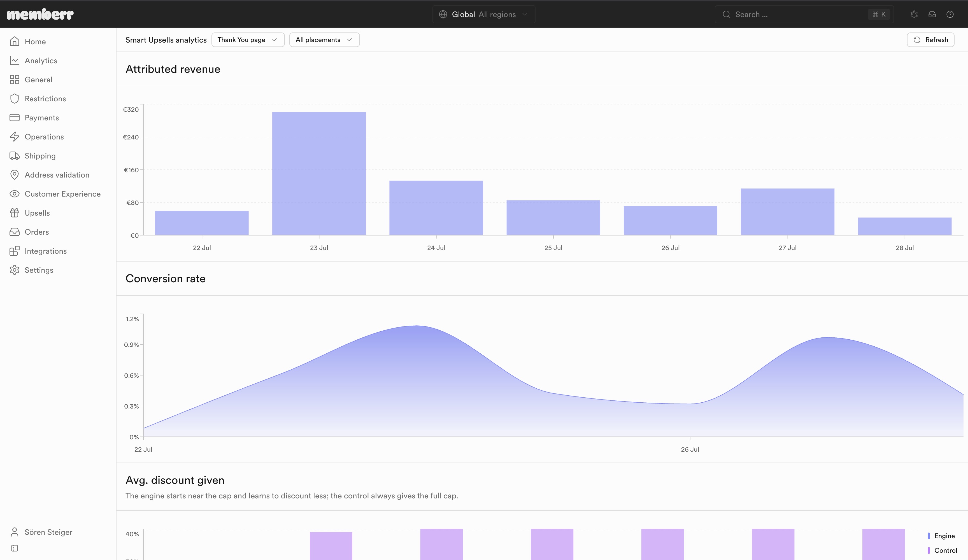Click the Engine legend color swatch
The height and width of the screenshot is (560, 968).
point(929,536)
